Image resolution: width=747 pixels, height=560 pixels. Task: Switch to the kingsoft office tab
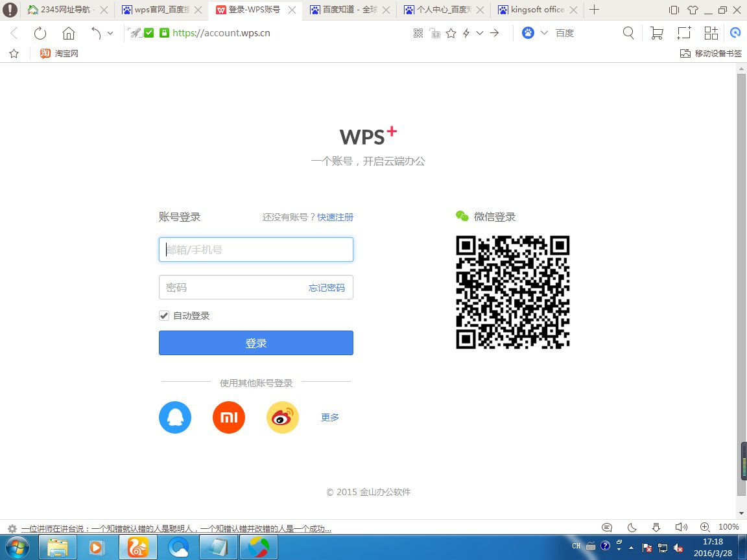(x=537, y=10)
